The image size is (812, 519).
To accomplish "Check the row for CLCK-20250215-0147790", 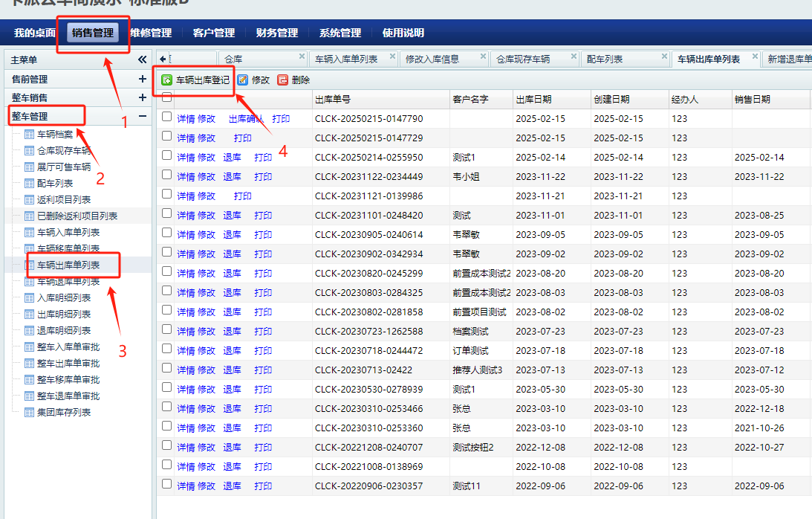I will 167,117.
